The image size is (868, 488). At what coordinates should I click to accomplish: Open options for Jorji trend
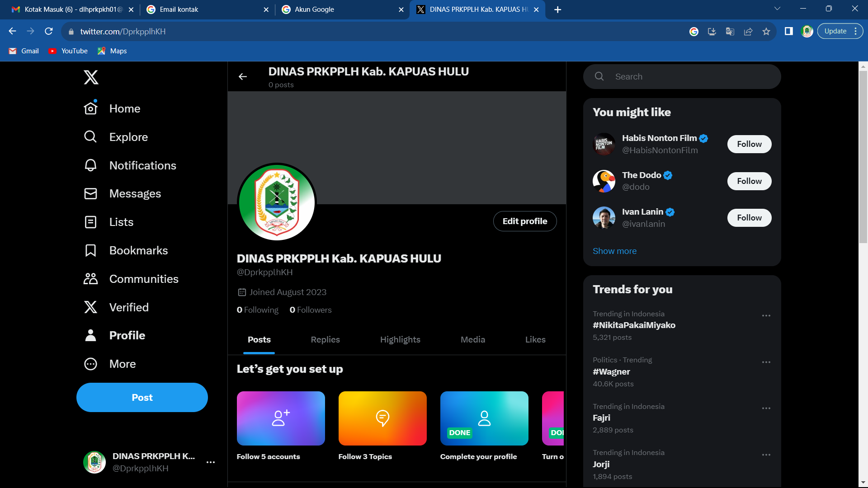(766, 455)
